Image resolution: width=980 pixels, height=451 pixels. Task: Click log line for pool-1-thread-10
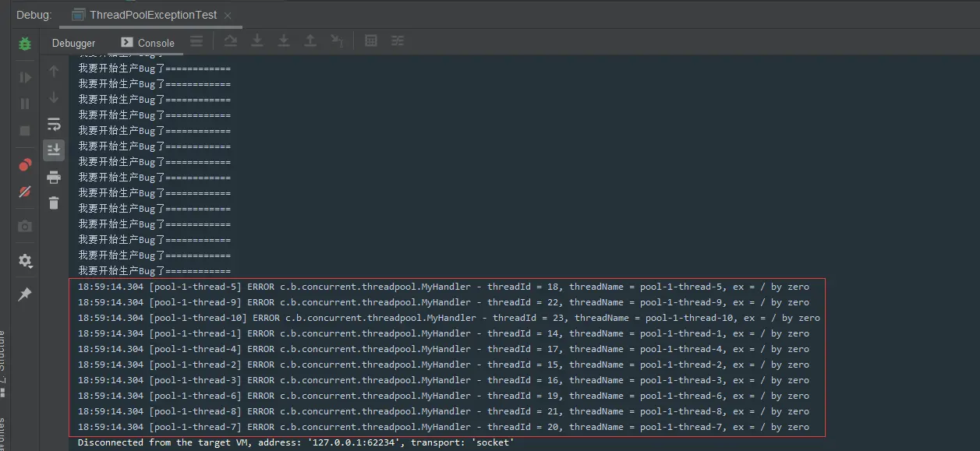[449, 318]
